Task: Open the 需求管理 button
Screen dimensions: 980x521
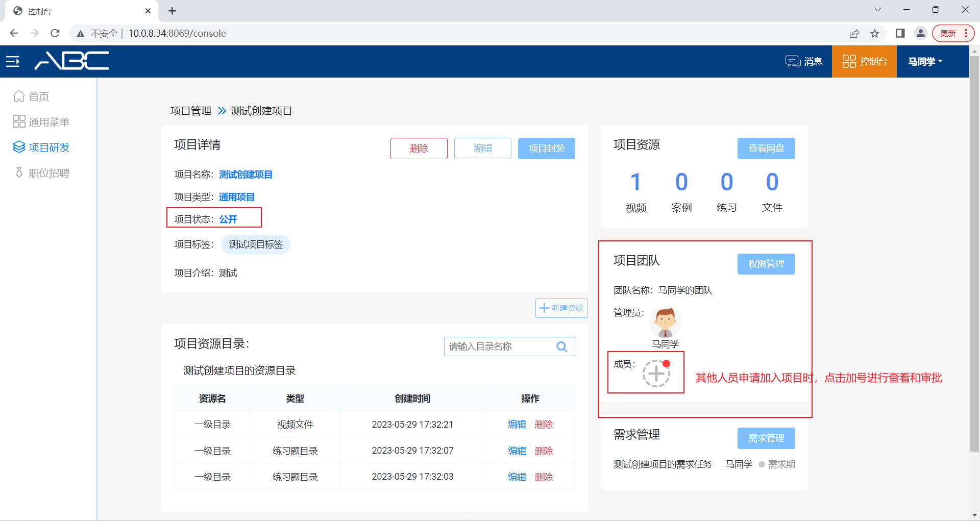Action: (x=766, y=438)
